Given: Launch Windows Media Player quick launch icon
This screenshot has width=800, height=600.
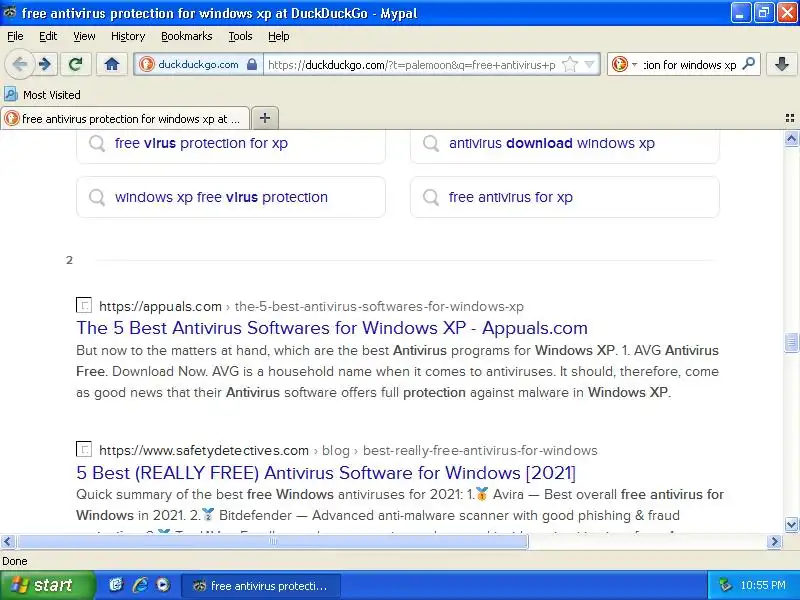Looking at the screenshot, I should click(163, 585).
